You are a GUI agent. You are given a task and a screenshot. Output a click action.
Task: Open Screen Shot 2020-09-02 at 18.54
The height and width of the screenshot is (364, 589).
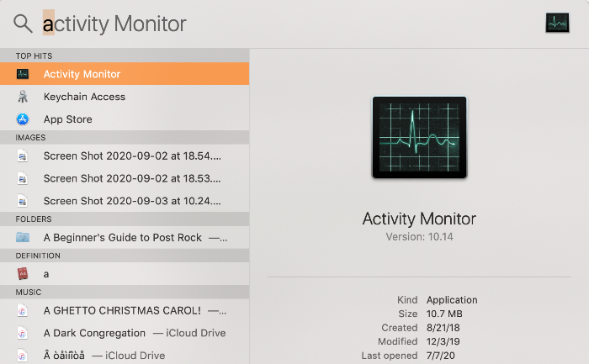(x=125, y=156)
